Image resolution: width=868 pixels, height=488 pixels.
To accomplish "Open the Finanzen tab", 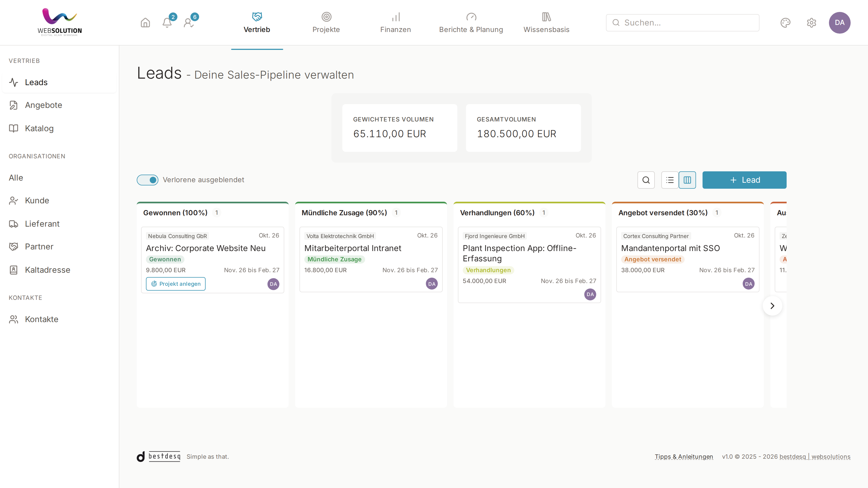I will pos(395,23).
